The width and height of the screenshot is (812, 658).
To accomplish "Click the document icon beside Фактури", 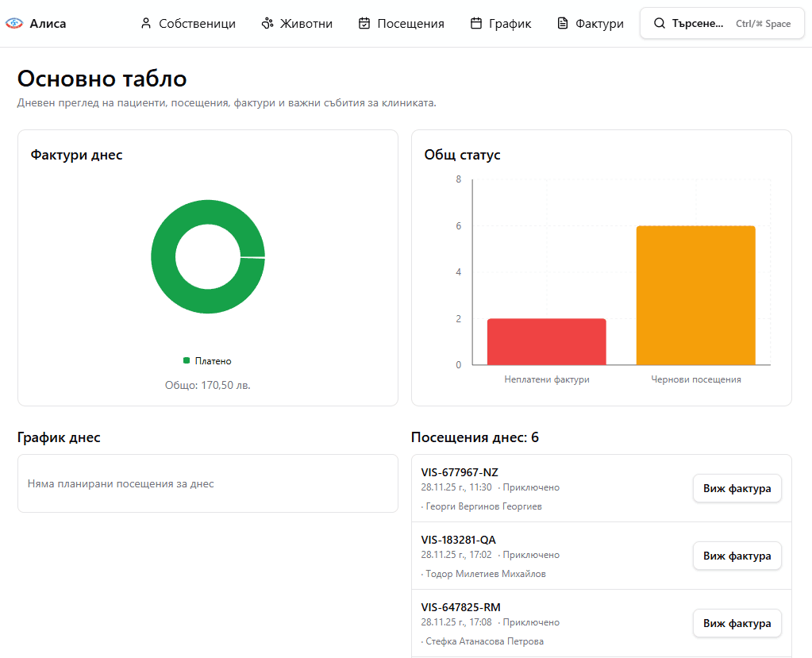I will pos(562,24).
